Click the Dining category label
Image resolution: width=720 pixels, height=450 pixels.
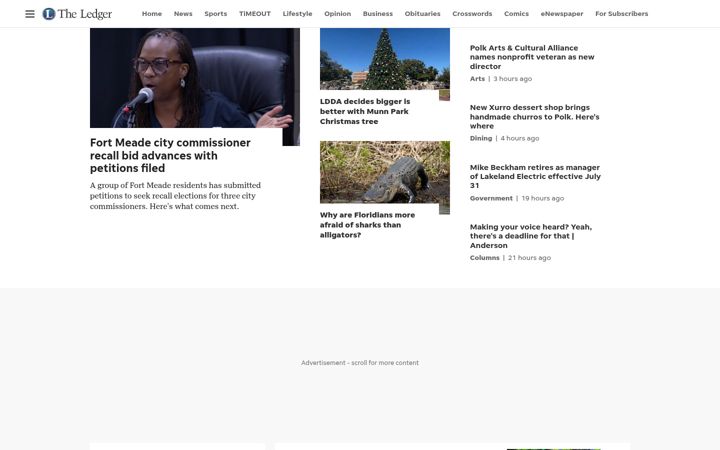(x=481, y=138)
